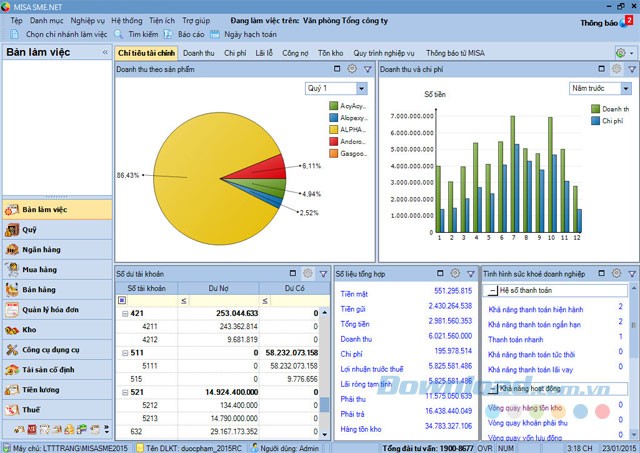Open the Ngân hàng module
Screen dimensions: 640x453
[40, 250]
